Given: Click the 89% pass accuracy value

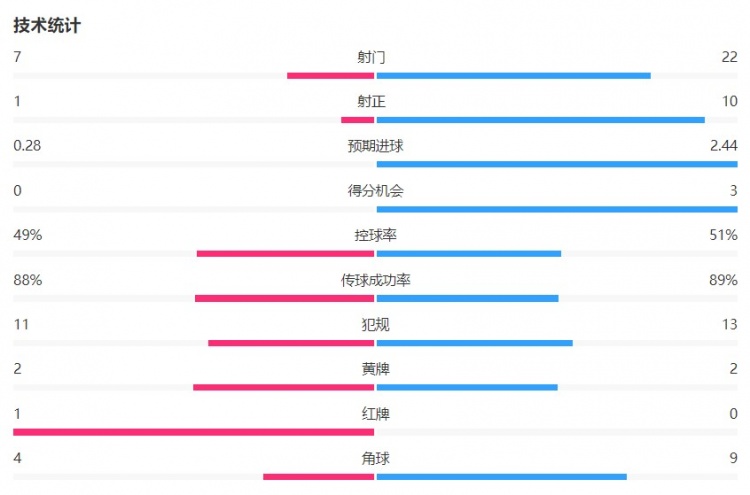Looking at the screenshot, I should pyautogui.click(x=722, y=280).
